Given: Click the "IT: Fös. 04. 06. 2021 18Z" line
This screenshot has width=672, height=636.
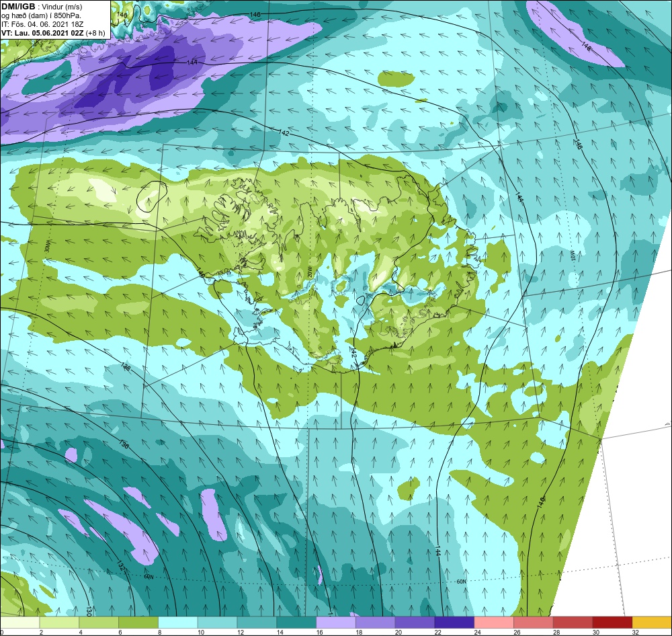Looking at the screenshot, I should click(x=42, y=24).
